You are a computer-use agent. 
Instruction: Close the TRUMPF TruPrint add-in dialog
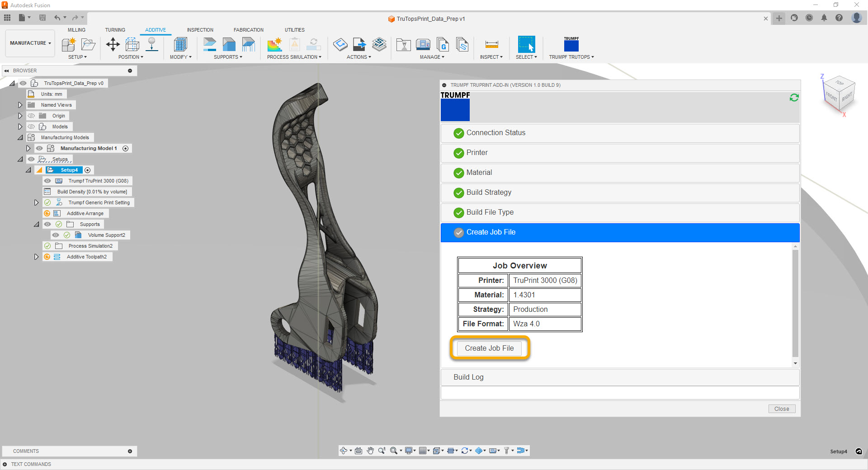pos(781,409)
